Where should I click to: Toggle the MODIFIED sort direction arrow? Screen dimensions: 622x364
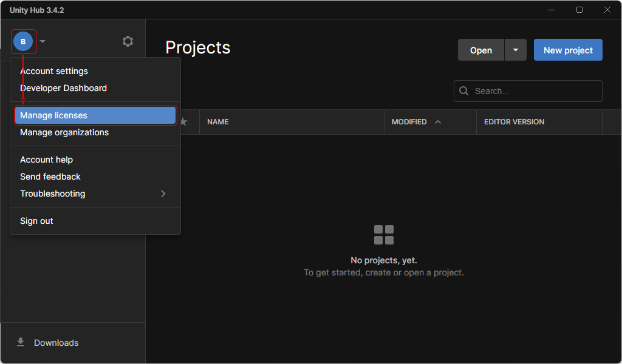click(438, 122)
